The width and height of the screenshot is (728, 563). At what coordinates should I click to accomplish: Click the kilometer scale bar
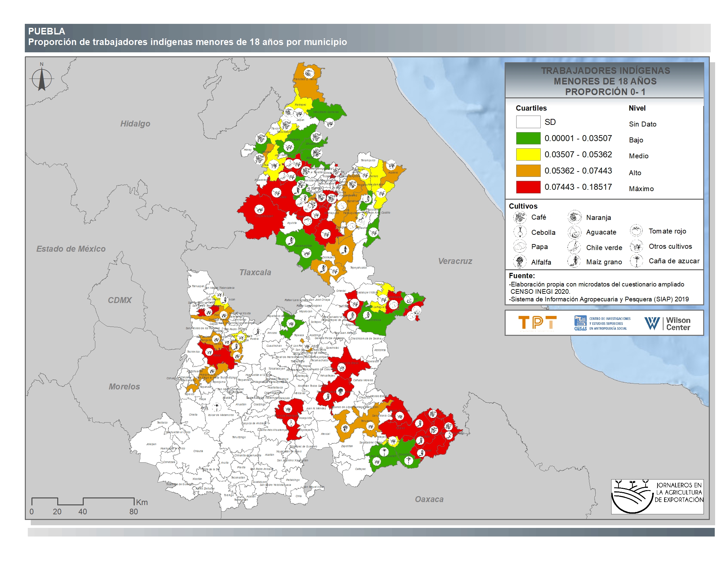(83, 501)
